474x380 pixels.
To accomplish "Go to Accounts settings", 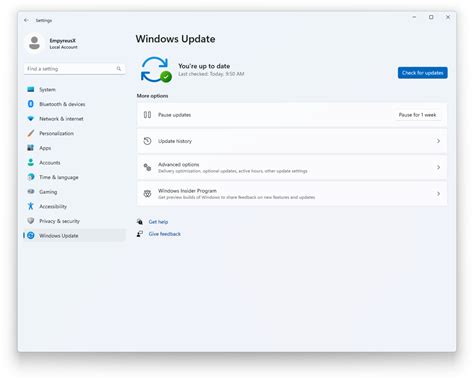I will 75,163.
